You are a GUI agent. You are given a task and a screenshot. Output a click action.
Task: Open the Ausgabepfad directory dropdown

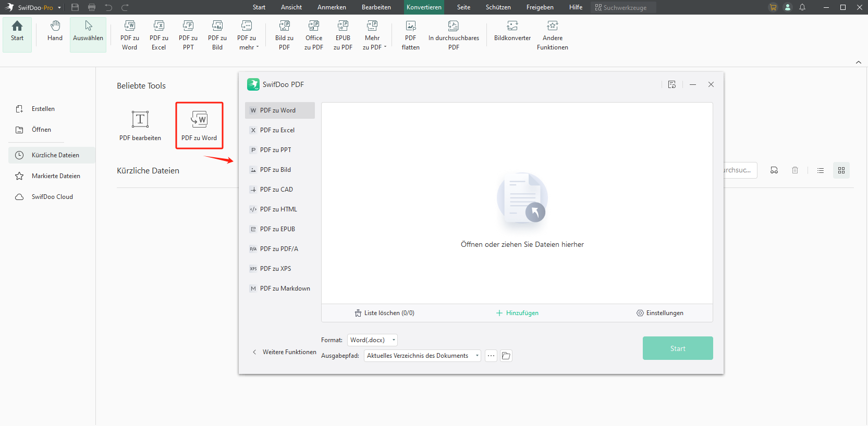point(422,356)
